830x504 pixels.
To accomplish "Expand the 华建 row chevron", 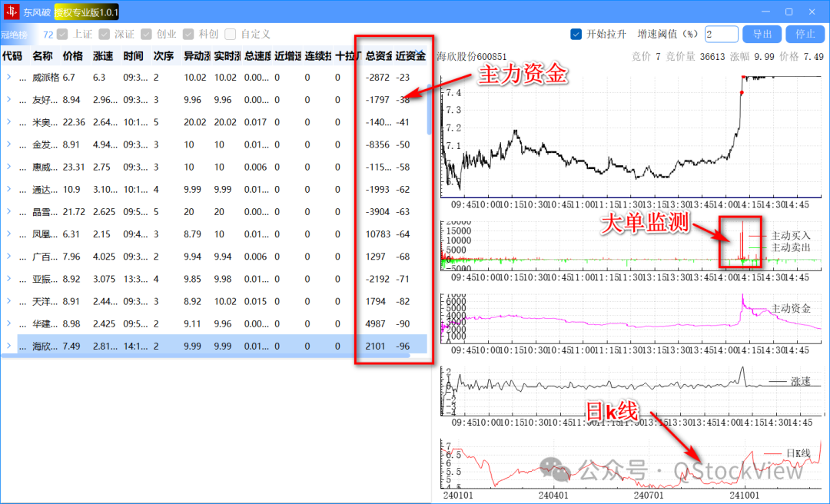I will click(8, 323).
